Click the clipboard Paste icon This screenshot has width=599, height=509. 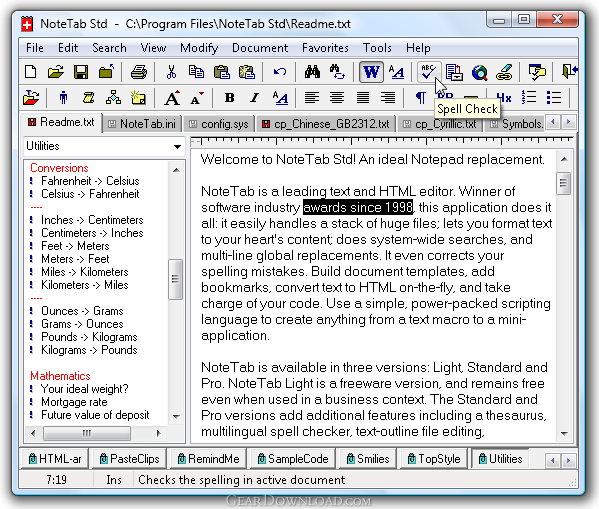click(x=222, y=72)
